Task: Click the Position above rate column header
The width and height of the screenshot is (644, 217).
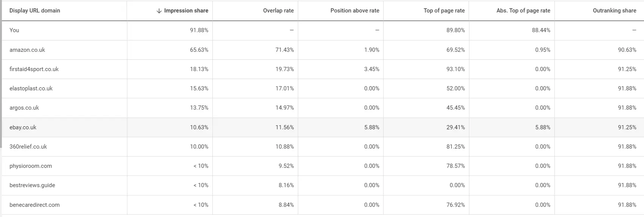Action: (355, 11)
